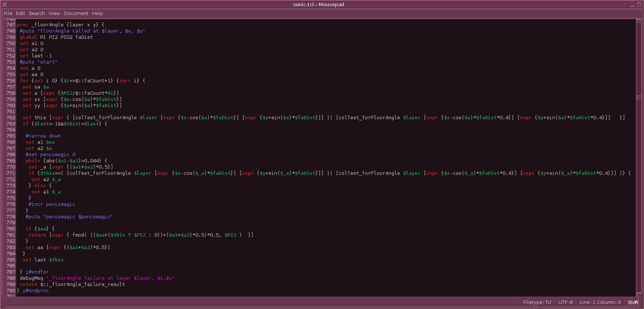Open the File menu
644x309 pixels.
point(8,13)
